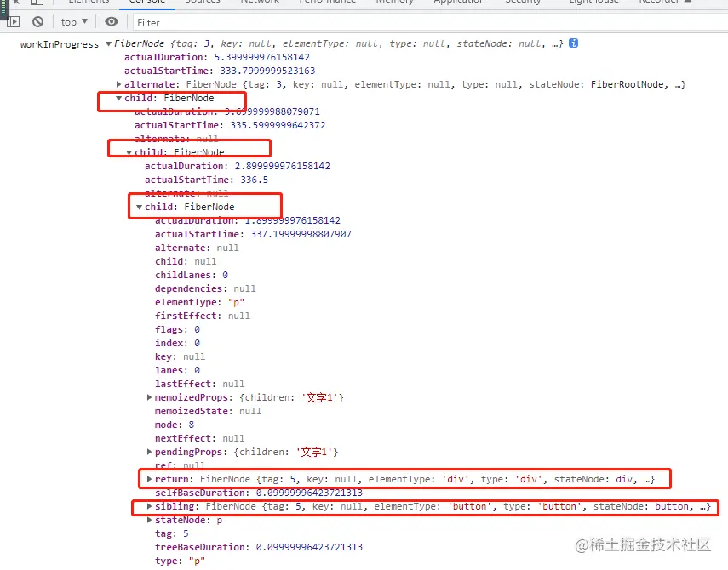The width and height of the screenshot is (728, 570).
Task: Select actualDuration: 2.899999976158142 line
Action: tap(238, 166)
